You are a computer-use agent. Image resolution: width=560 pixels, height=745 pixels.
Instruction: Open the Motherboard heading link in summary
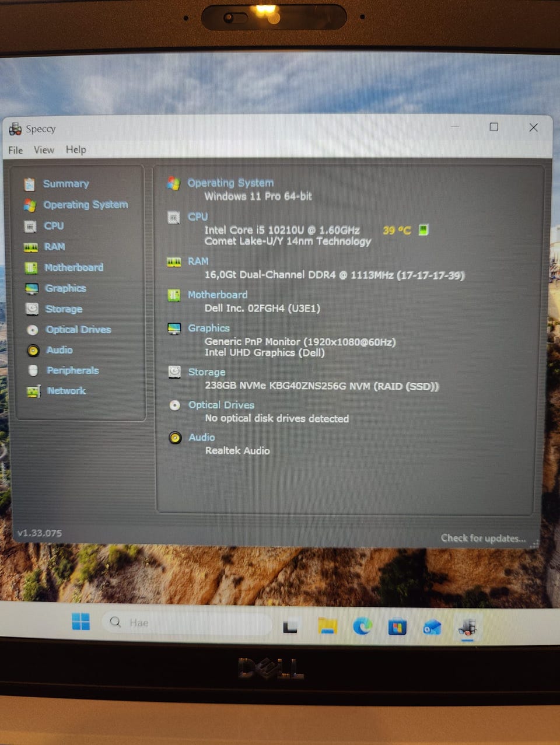(x=218, y=295)
